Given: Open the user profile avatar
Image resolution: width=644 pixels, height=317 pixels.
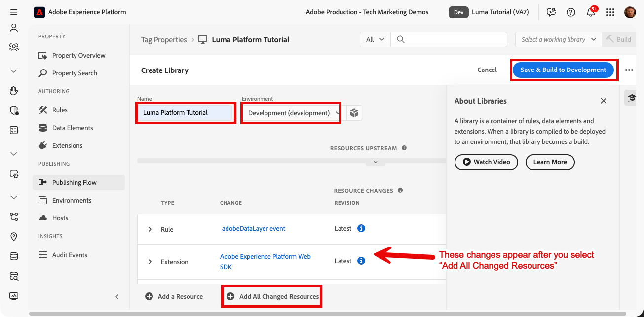Looking at the screenshot, I should pos(630,12).
